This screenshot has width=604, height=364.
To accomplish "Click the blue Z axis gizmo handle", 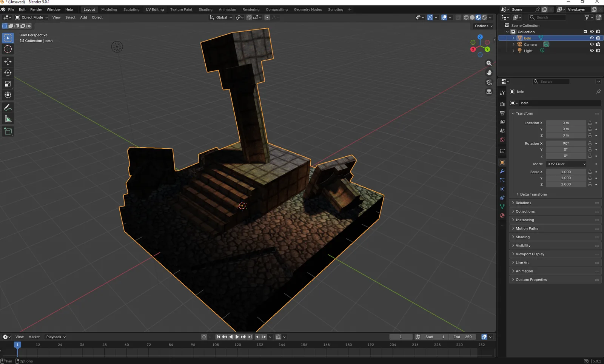I will [x=480, y=37].
